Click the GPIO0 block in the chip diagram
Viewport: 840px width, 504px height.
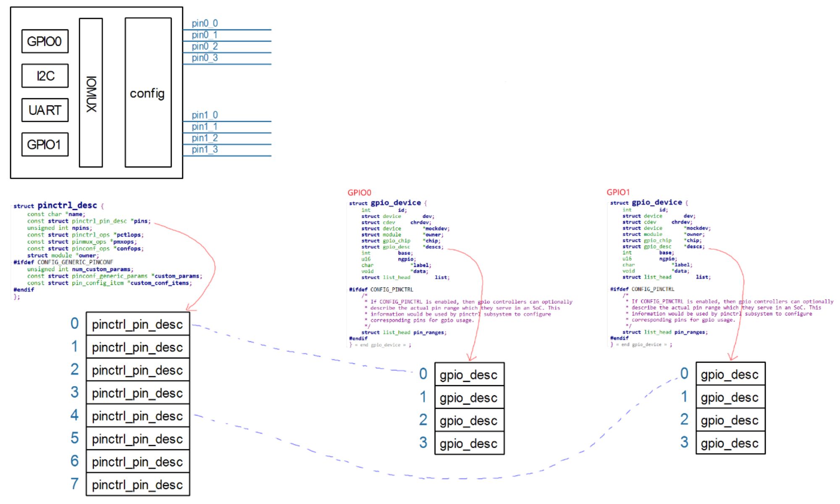pyautogui.click(x=45, y=41)
